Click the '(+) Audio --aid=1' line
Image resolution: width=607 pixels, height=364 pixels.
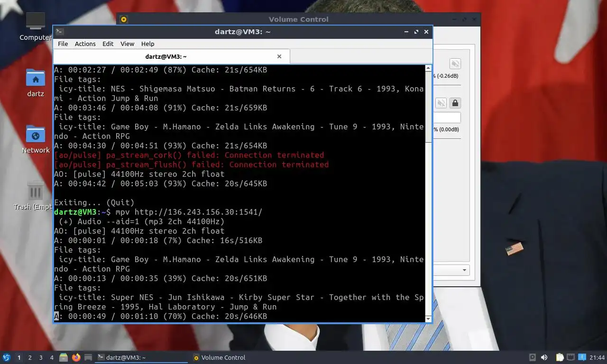click(x=142, y=221)
